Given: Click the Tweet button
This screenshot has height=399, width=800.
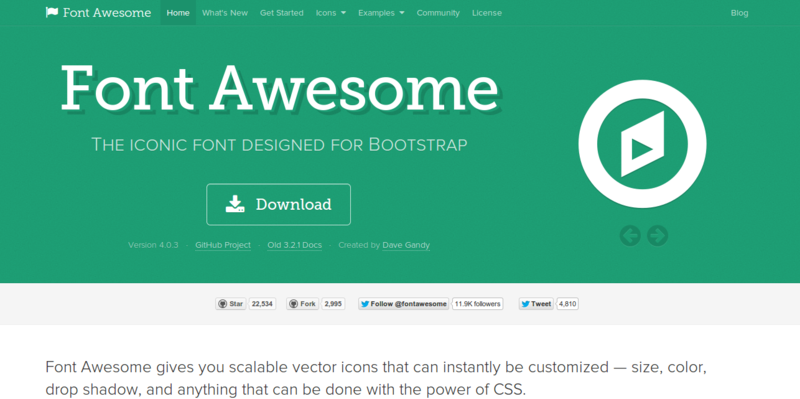Looking at the screenshot, I should [x=536, y=304].
